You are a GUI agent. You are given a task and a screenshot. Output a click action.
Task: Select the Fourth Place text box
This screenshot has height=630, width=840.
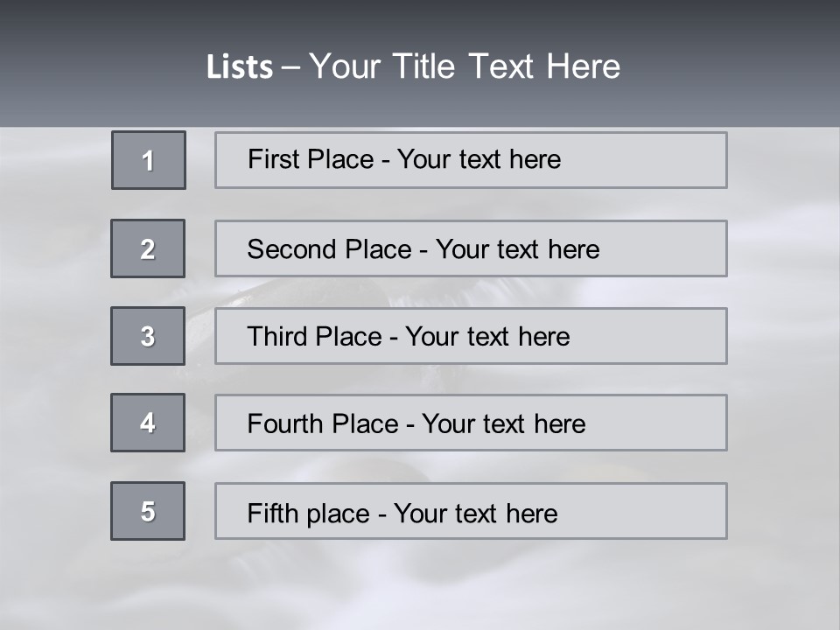pyautogui.click(x=471, y=423)
